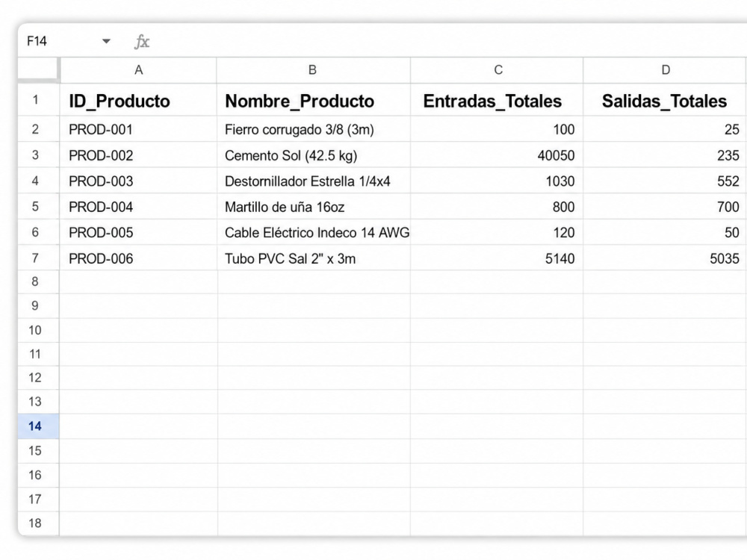Select the entradas value 5140
This screenshot has height=560, width=747.
click(x=497, y=258)
